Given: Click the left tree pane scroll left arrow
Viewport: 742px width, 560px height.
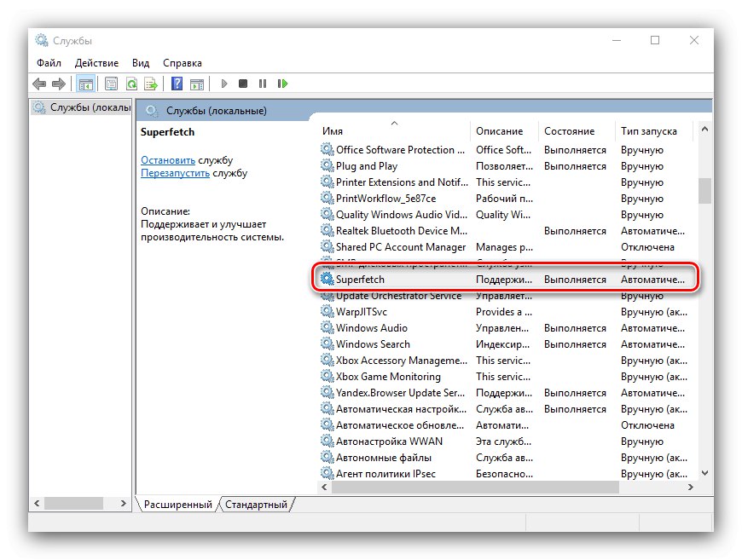Looking at the screenshot, I should tap(37, 503).
